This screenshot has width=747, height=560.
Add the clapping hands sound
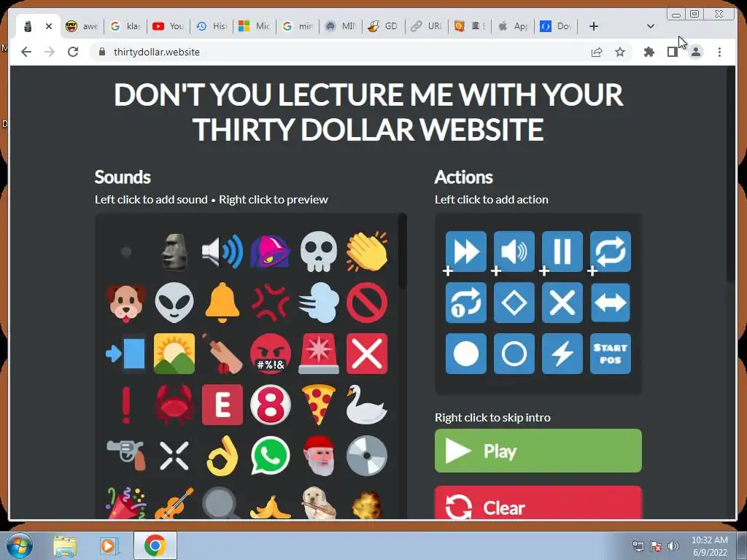pyautogui.click(x=367, y=252)
